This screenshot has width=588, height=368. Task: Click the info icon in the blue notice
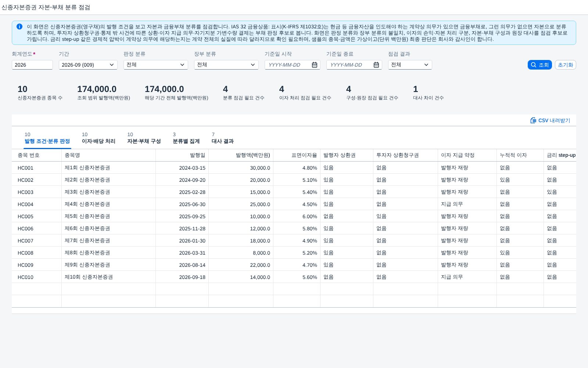(19, 26)
